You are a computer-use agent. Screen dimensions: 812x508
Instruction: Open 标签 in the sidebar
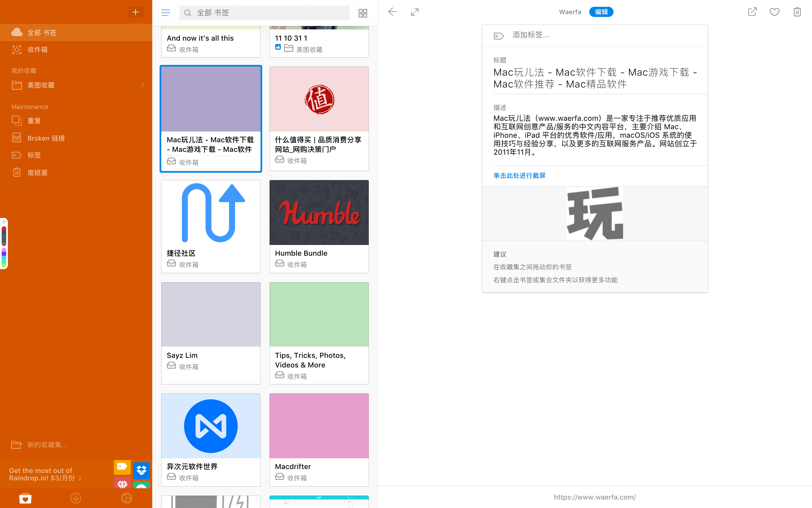(76, 155)
